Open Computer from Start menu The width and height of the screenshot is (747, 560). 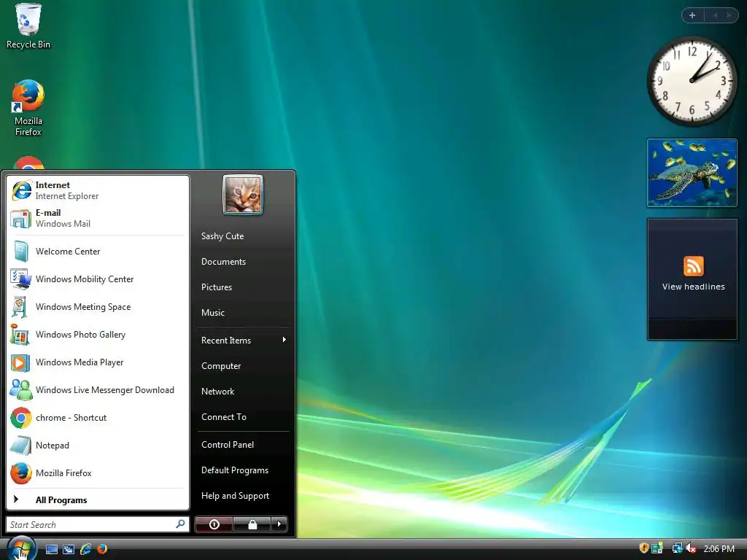[244, 366]
